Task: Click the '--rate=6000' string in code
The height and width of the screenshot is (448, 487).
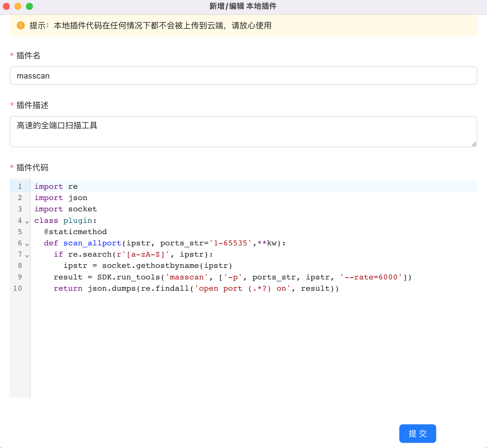Action: [371, 277]
